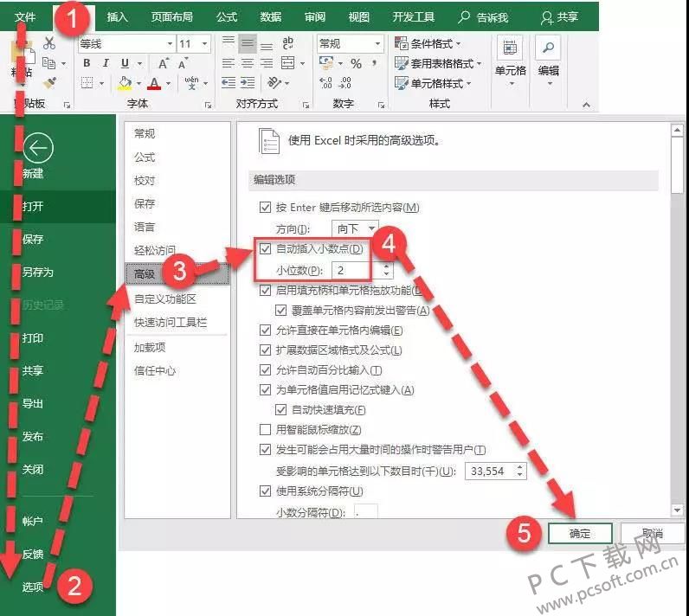
Task: Open the font name 等线 dropdown
Action: coord(170,44)
